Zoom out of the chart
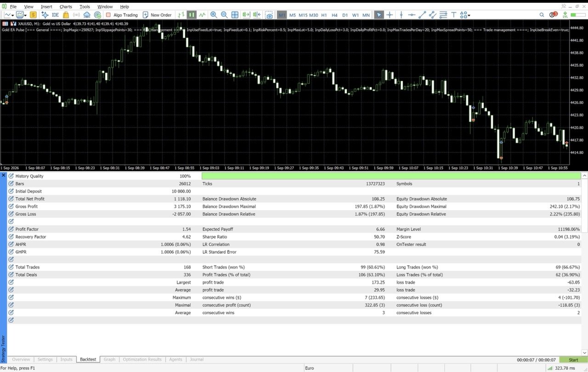 coord(224,15)
